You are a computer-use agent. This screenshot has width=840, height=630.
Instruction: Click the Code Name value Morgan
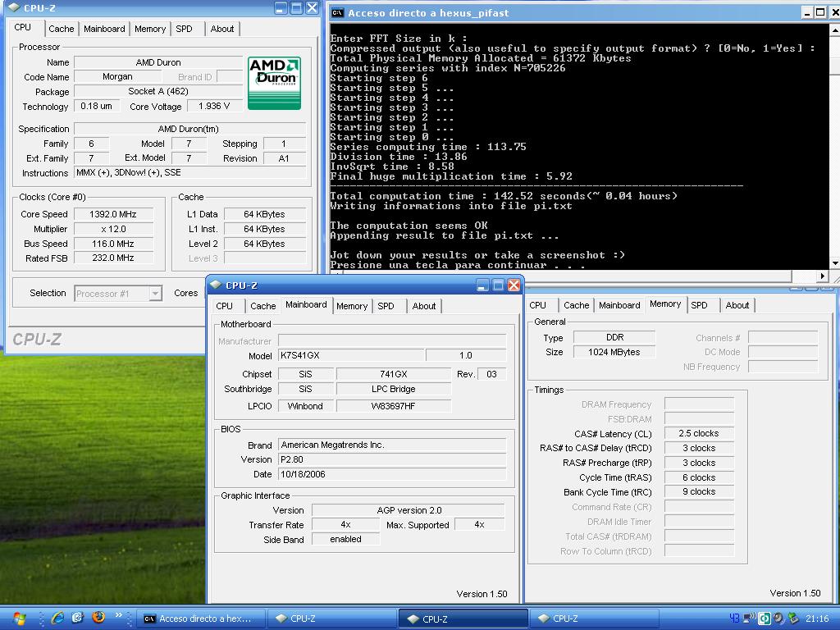point(117,76)
